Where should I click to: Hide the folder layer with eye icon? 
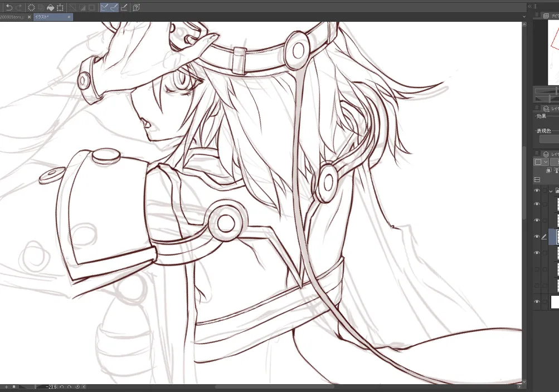click(x=537, y=191)
